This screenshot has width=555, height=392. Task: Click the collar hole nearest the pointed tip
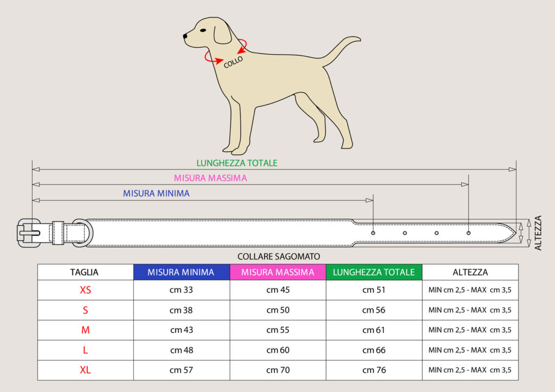[x=468, y=233]
